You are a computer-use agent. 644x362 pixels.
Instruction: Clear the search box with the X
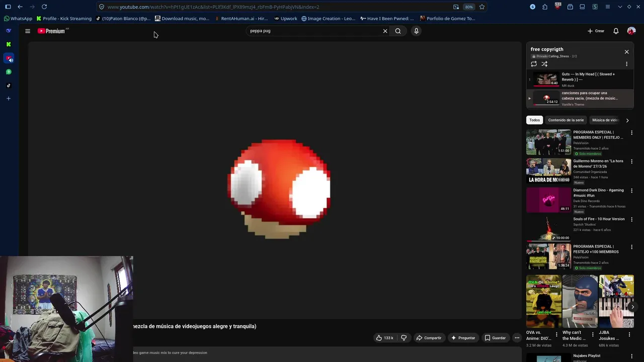[385, 31]
